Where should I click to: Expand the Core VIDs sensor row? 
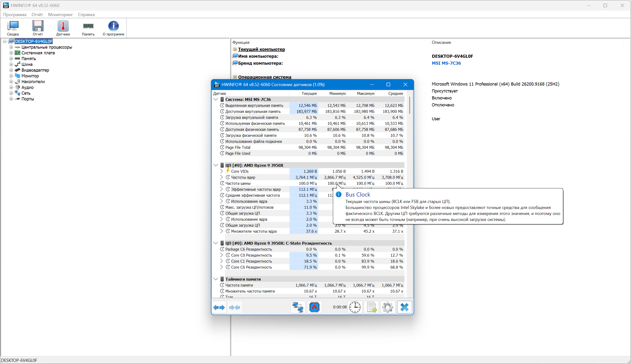pos(221,171)
